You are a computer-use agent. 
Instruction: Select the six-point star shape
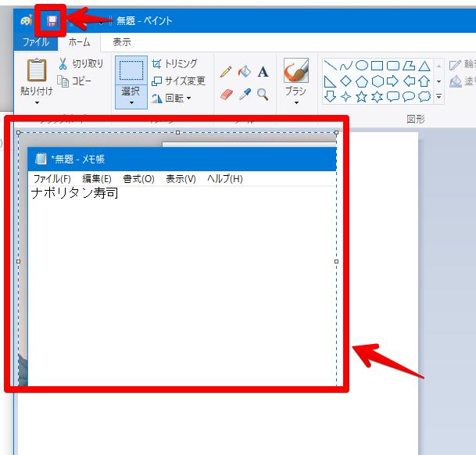pos(377,97)
